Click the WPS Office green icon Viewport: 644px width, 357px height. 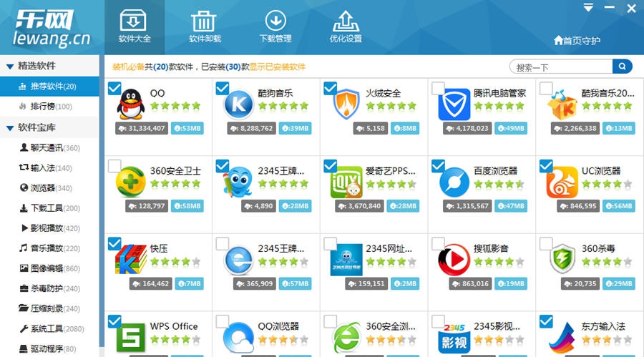[131, 338]
